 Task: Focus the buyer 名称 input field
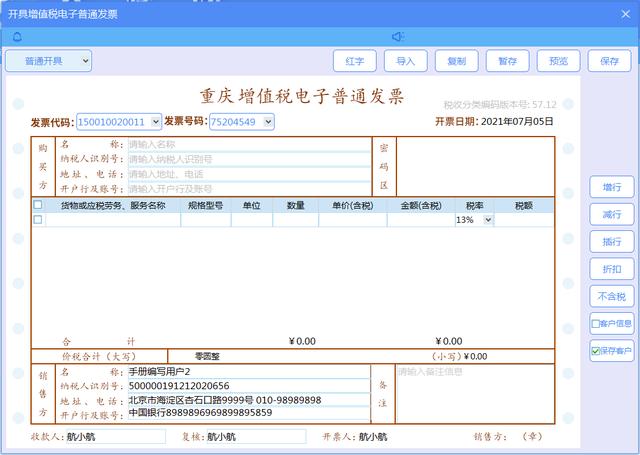[x=249, y=144]
